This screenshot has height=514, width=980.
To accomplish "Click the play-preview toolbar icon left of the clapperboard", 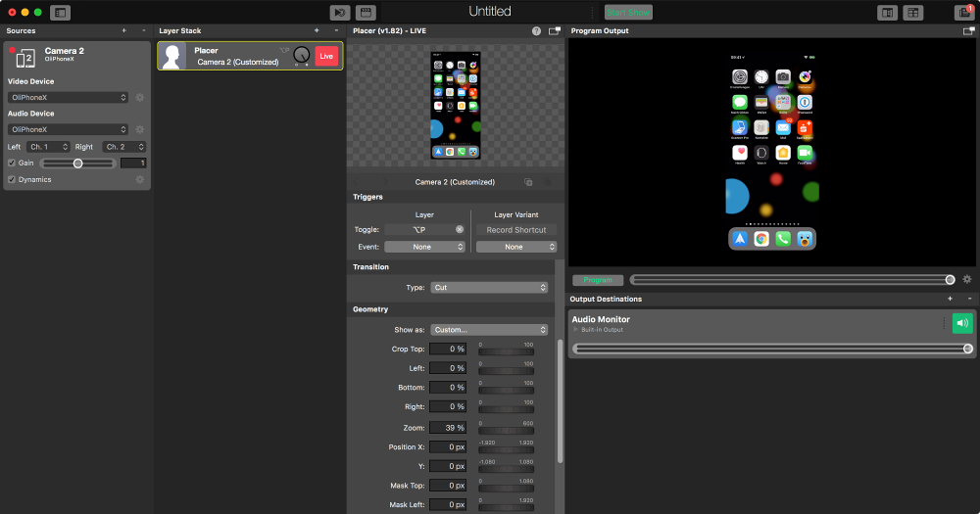I will pyautogui.click(x=340, y=13).
